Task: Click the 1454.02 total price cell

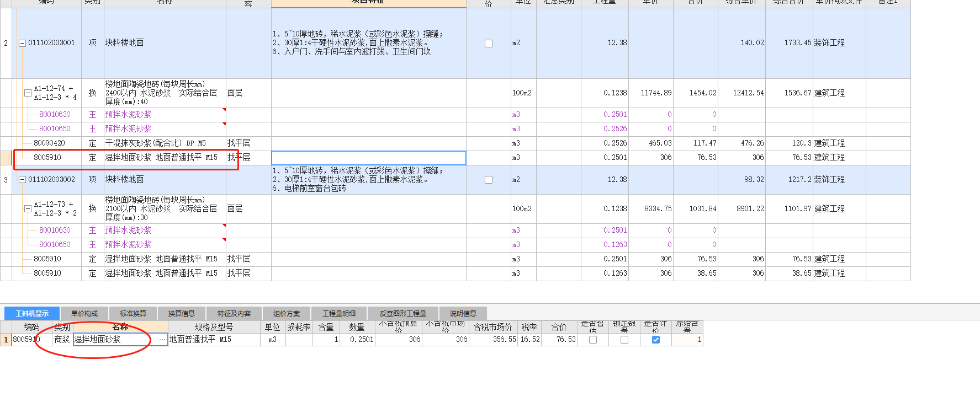Action: pos(696,93)
